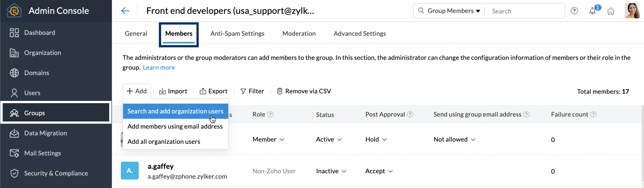Click a.gaffey@zphone.zylker.com email text
Screen dimensions: 644x188
(187, 176)
